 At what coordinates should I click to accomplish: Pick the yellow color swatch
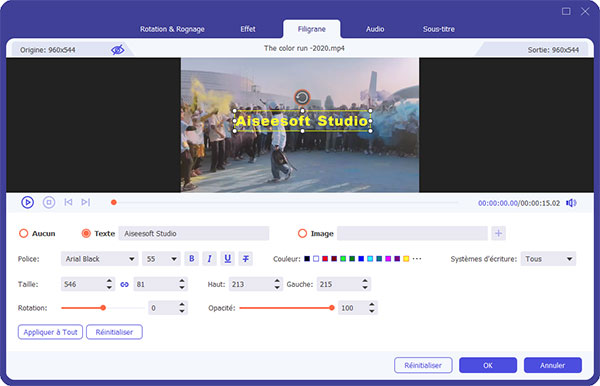(x=406, y=259)
